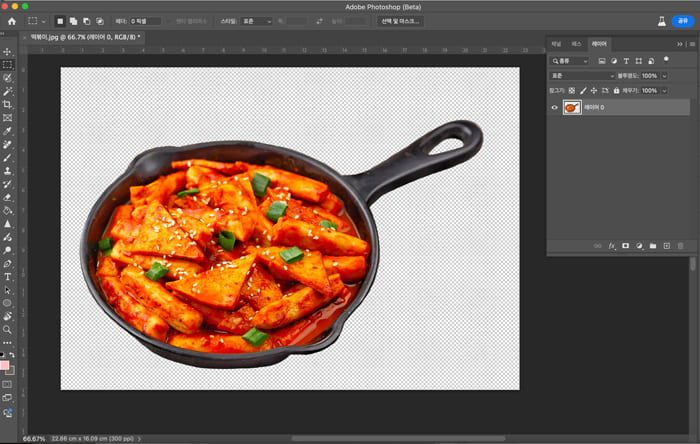Toggle pixel layer filter in Layers panel
Image resolution: width=700 pixels, height=444 pixels.
coord(602,61)
